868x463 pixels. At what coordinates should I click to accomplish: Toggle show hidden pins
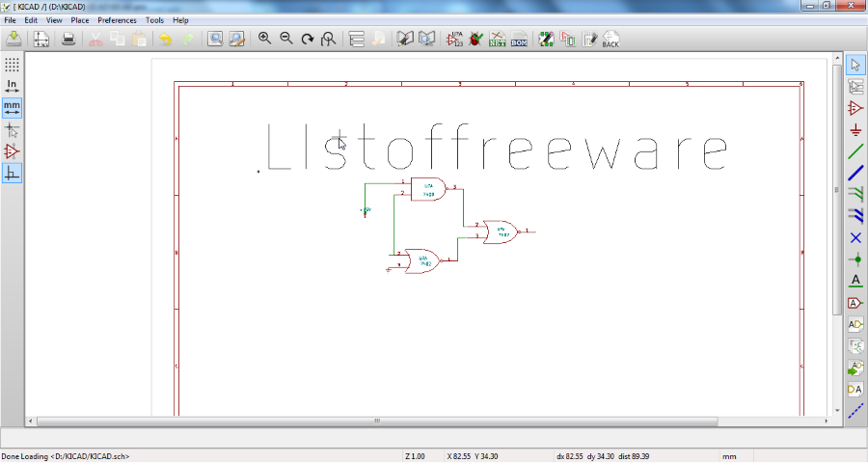(x=12, y=151)
